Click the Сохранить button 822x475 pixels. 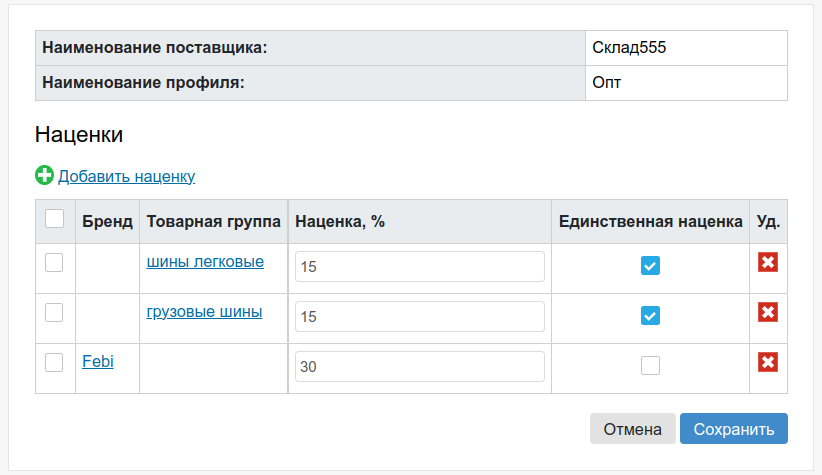click(x=733, y=429)
